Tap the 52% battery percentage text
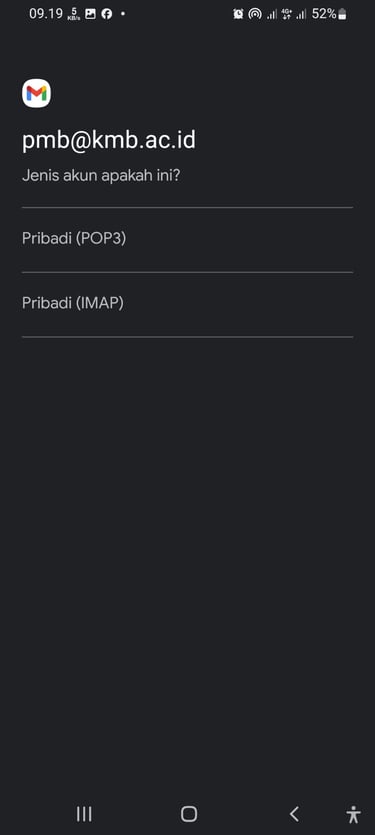The height and width of the screenshot is (835, 375). (x=324, y=14)
